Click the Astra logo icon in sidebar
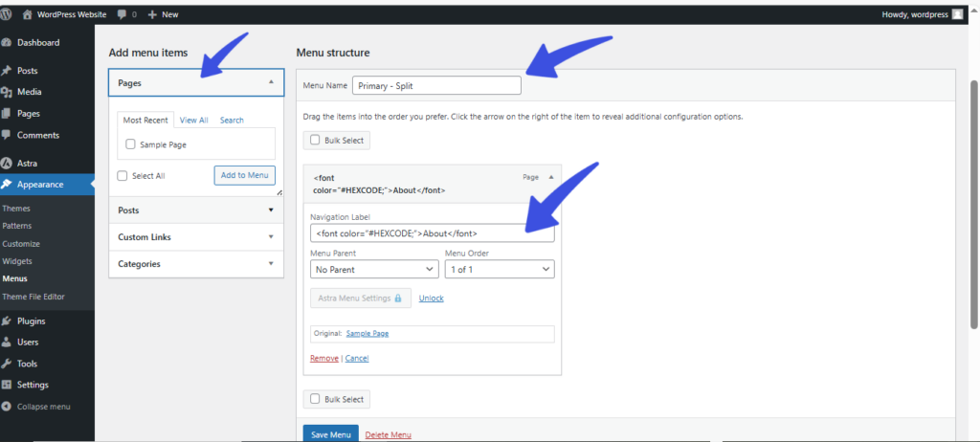The width and height of the screenshot is (980, 442). click(7, 164)
